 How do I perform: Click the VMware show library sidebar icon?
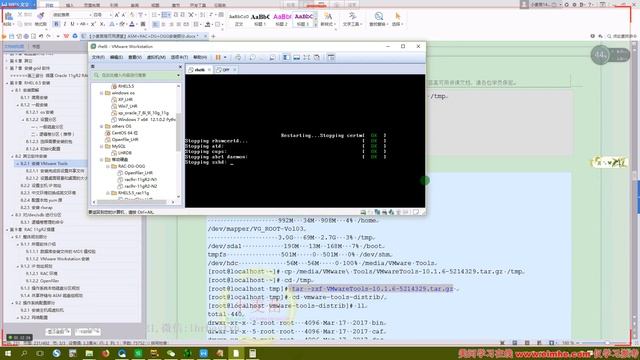point(286,57)
